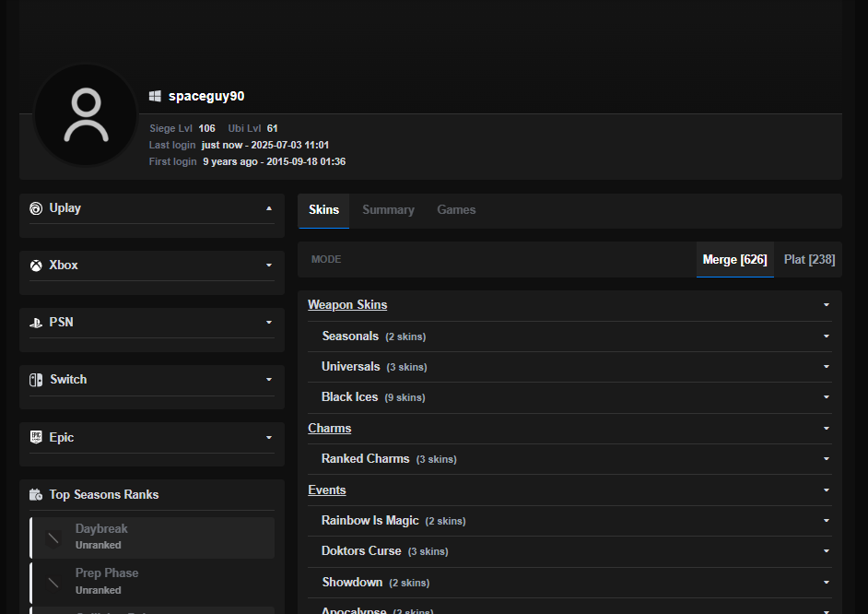Click the Uplay logo icon
The image size is (868, 614).
click(x=36, y=208)
